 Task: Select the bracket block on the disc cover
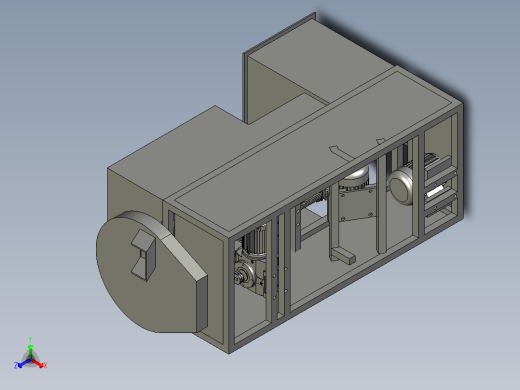tap(143, 255)
